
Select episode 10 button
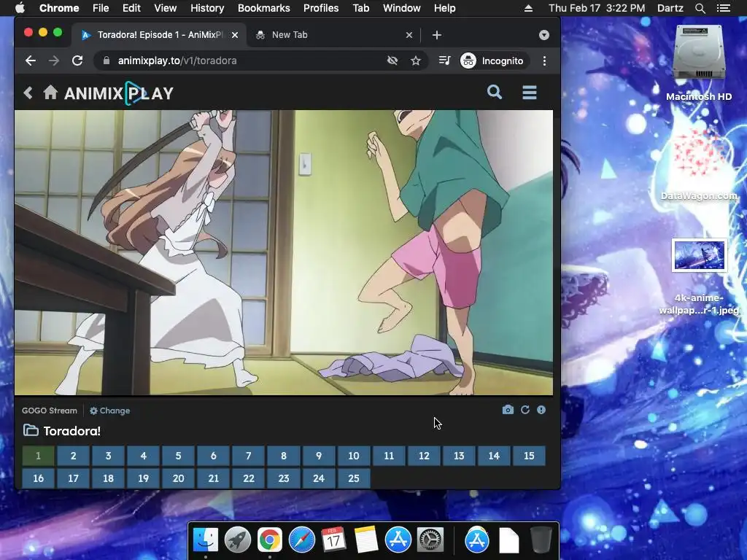pyautogui.click(x=354, y=456)
